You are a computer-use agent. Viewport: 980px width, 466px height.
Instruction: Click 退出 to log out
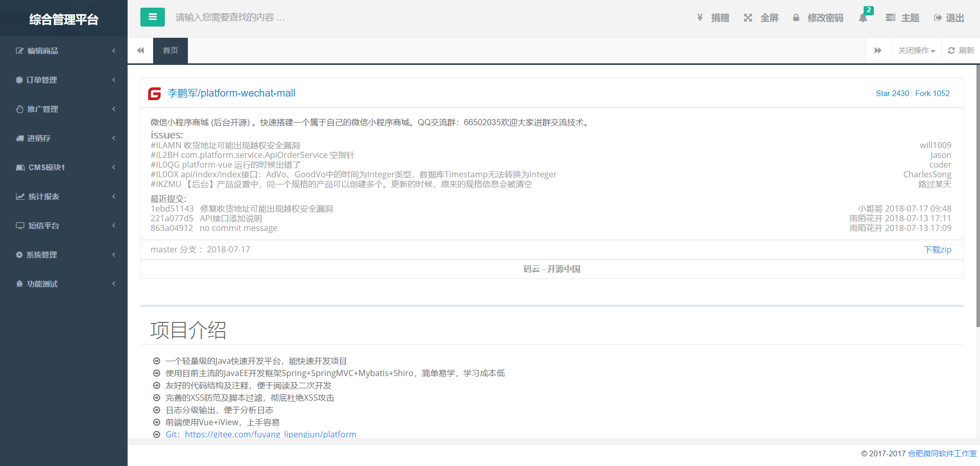[949, 18]
